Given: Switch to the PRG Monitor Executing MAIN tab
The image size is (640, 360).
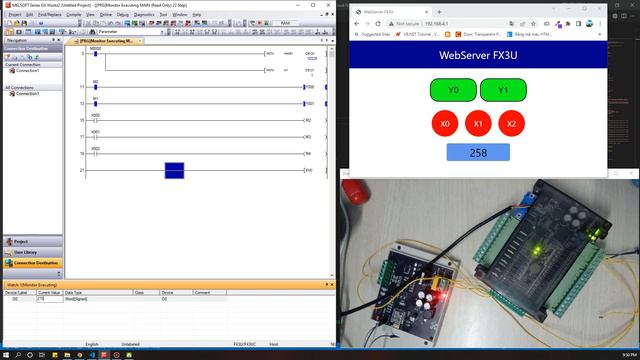Looking at the screenshot, I should 105,41.
